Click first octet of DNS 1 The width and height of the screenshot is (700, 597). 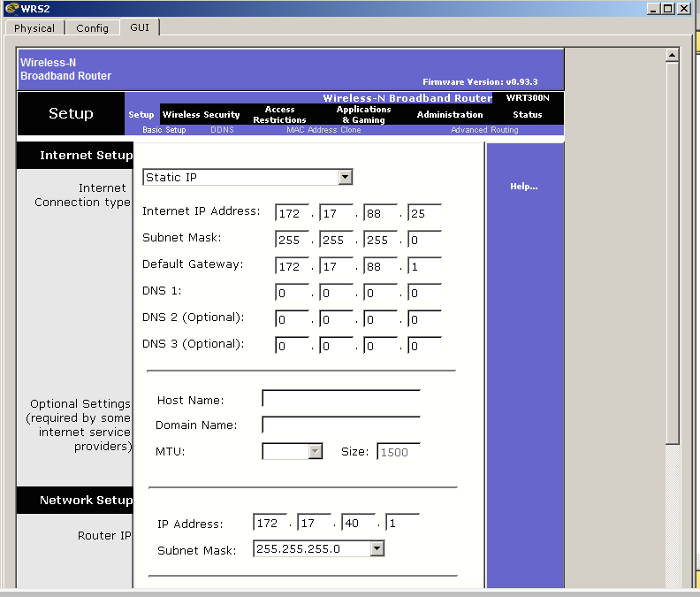click(292, 293)
